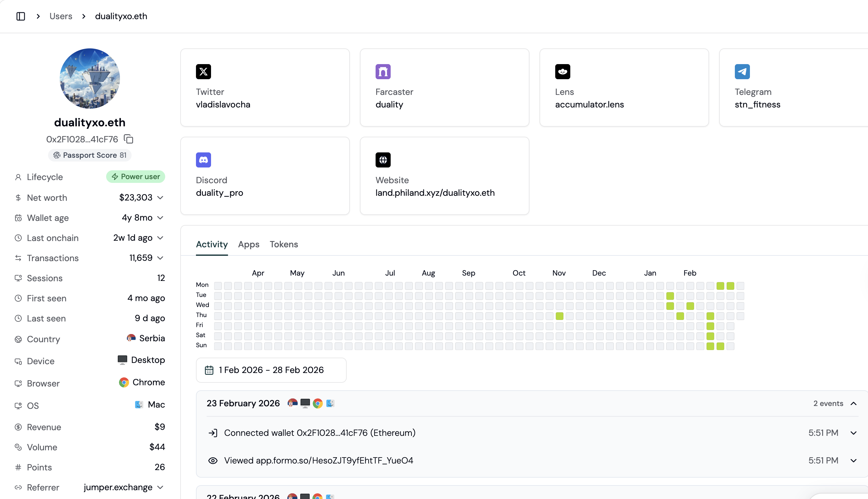The height and width of the screenshot is (499, 868).
Task: Toggle the sidebar panel icon
Action: click(x=20, y=16)
